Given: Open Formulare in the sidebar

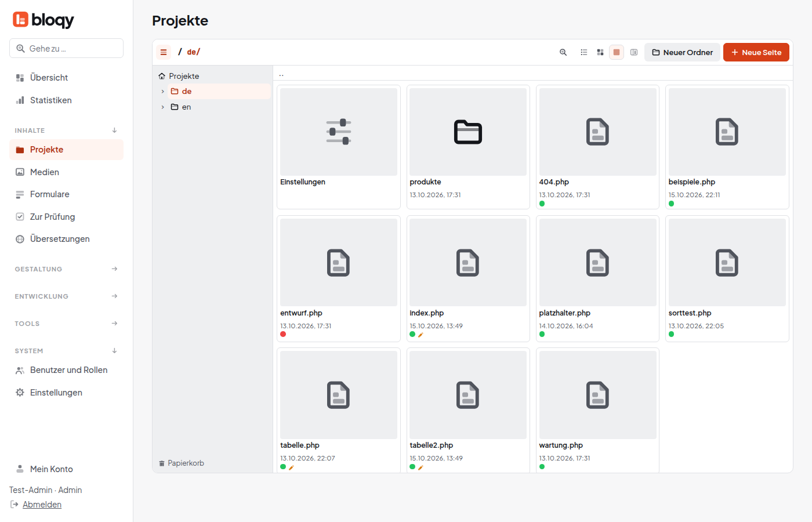Looking at the screenshot, I should pos(66,194).
